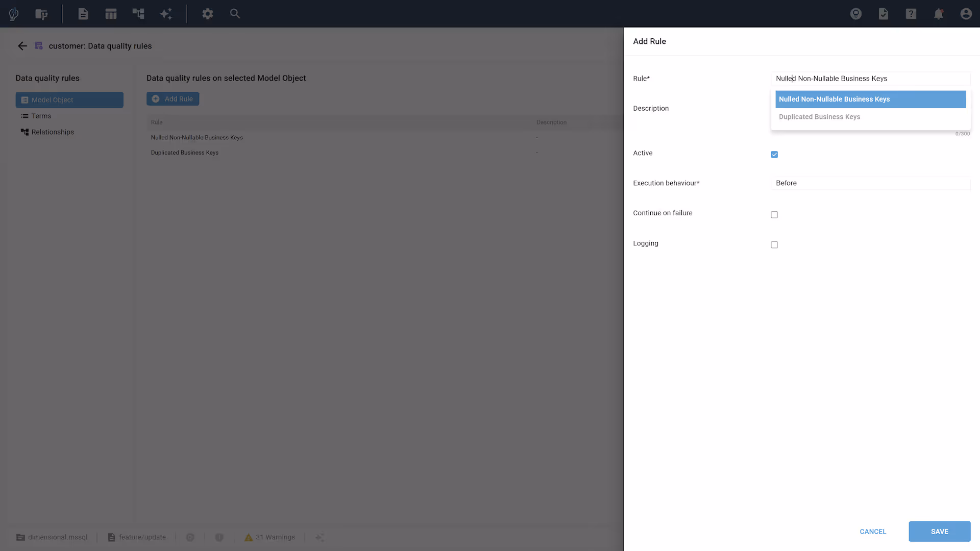The height and width of the screenshot is (551, 980).
Task: Open the table view icon in toolbar
Action: (111, 14)
